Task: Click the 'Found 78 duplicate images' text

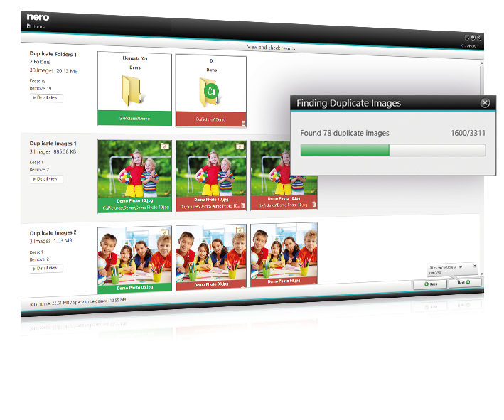Action: point(345,133)
